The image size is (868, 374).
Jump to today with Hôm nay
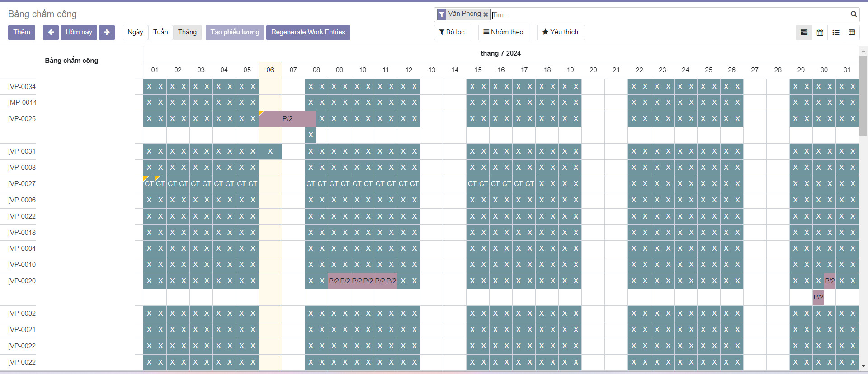[x=79, y=32]
